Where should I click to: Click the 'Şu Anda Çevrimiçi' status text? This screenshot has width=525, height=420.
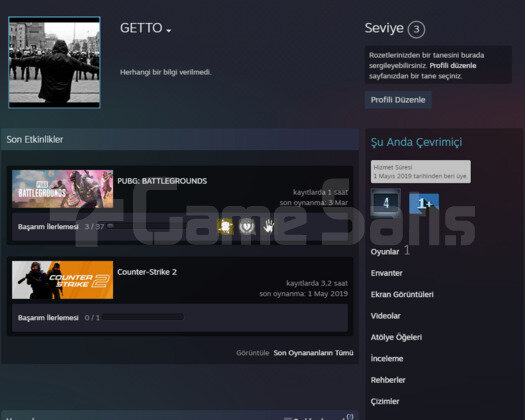[416, 142]
